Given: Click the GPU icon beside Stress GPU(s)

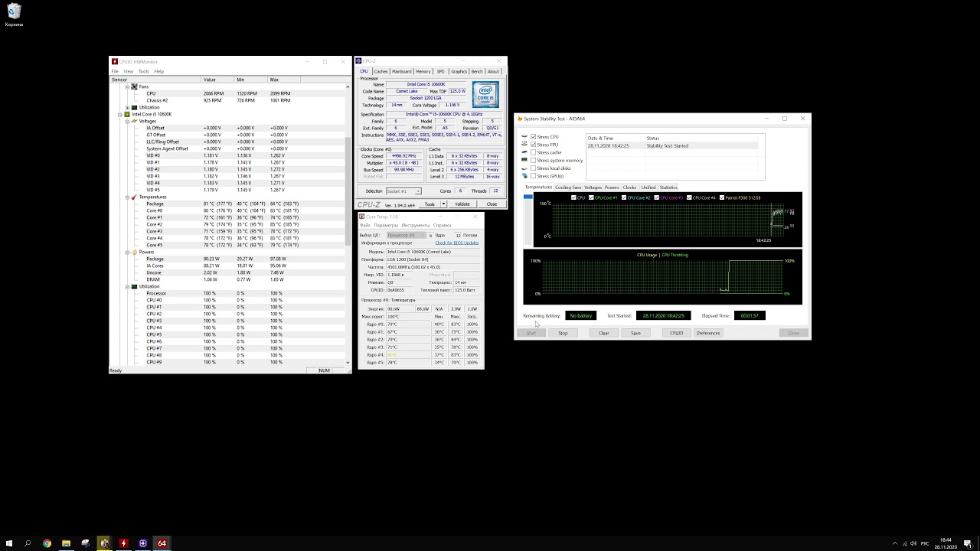Looking at the screenshot, I should (524, 176).
